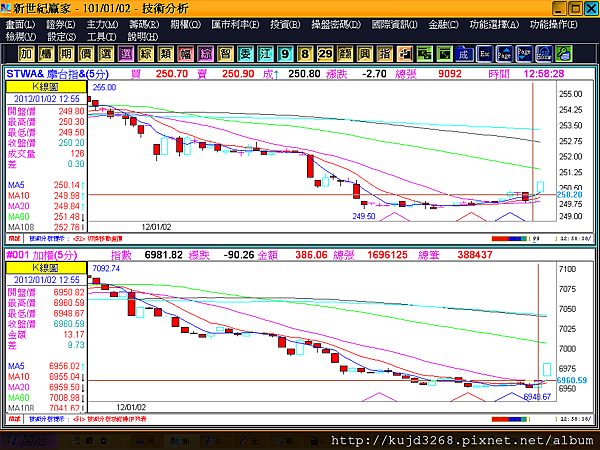The width and height of the screenshot is (600, 450).
Task: Click the 指 index toolbar button
Action: (x=385, y=54)
